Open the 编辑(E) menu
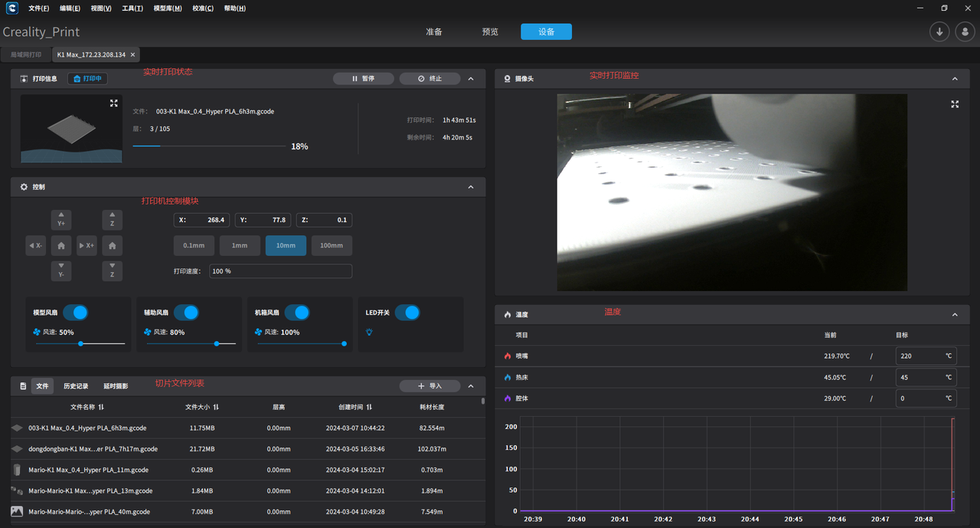980x528 pixels. [x=70, y=8]
